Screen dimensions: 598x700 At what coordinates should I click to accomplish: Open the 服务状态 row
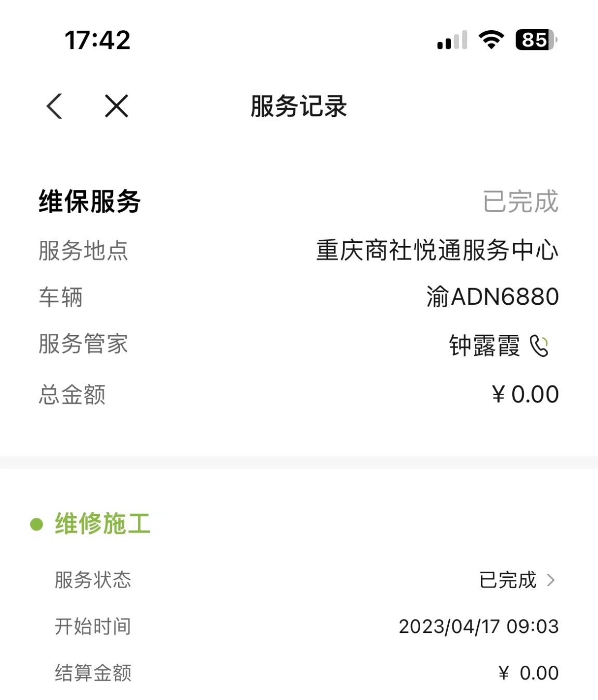coord(305,580)
